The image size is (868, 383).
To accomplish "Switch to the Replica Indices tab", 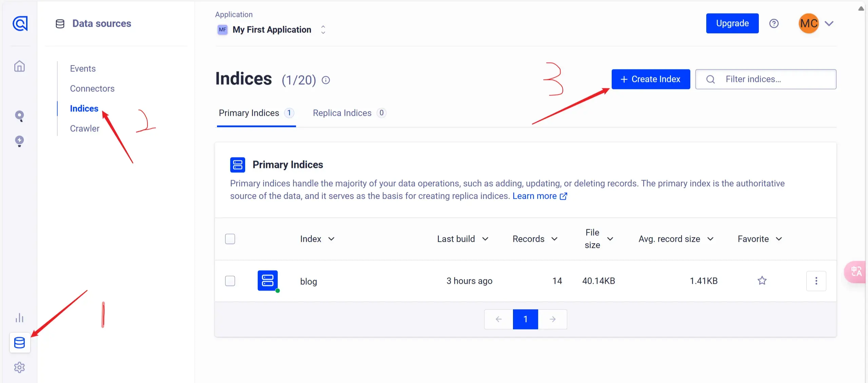I will tap(342, 113).
